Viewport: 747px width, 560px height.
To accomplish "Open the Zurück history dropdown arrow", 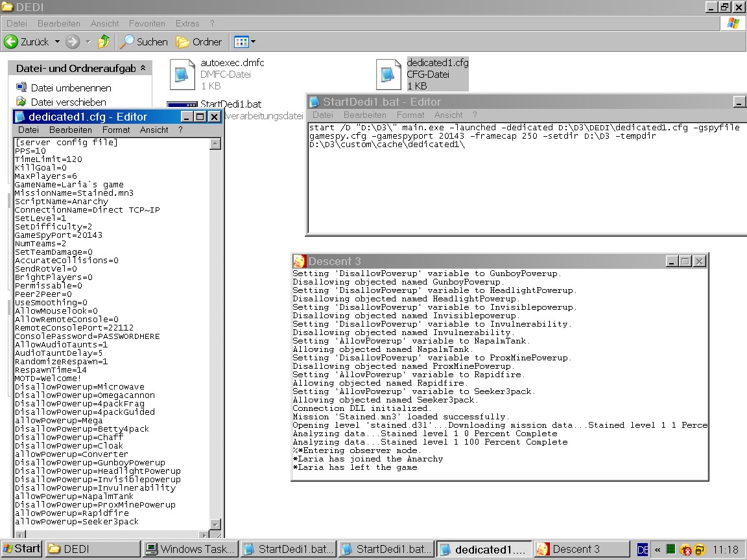I will click(57, 41).
